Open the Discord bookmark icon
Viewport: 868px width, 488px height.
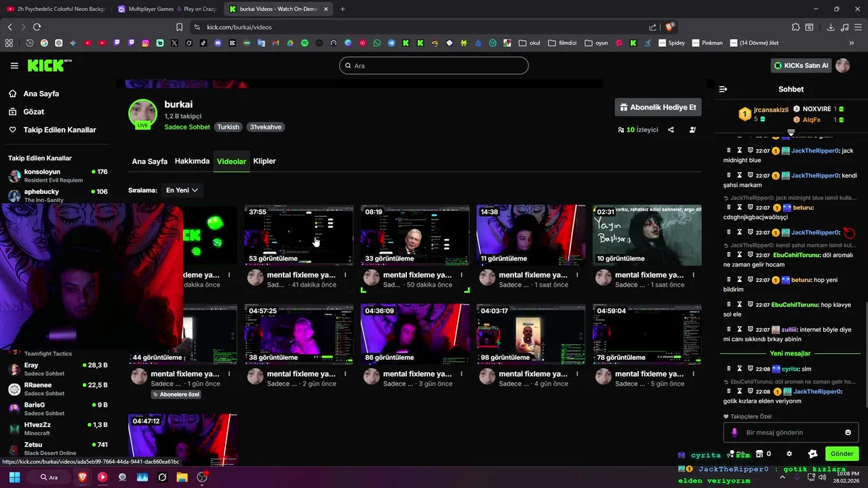point(218,43)
